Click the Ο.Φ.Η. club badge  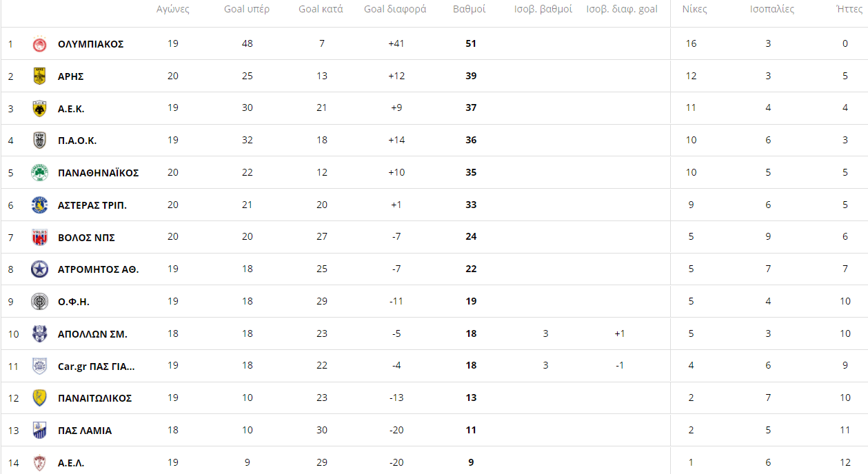tap(40, 302)
